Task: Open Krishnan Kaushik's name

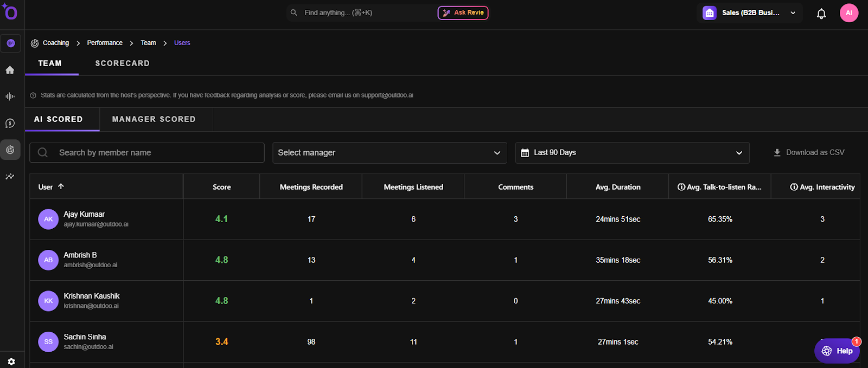Action: (x=92, y=296)
